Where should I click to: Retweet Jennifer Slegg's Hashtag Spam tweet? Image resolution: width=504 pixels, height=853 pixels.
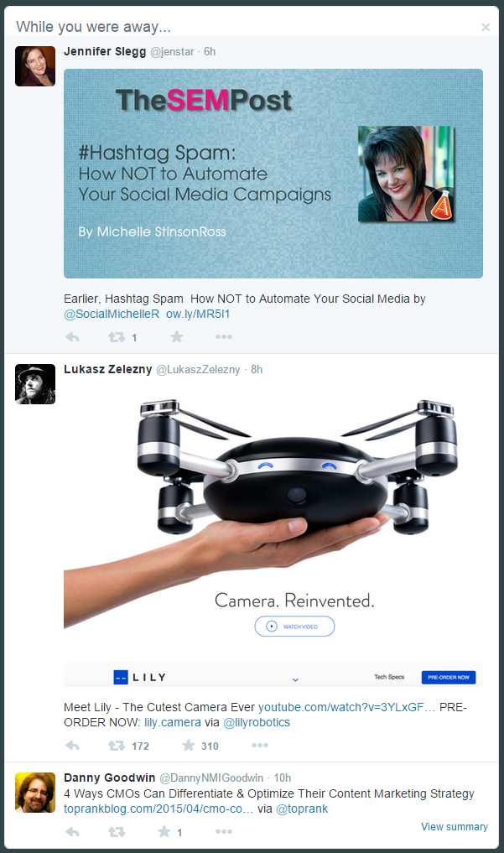(117, 337)
